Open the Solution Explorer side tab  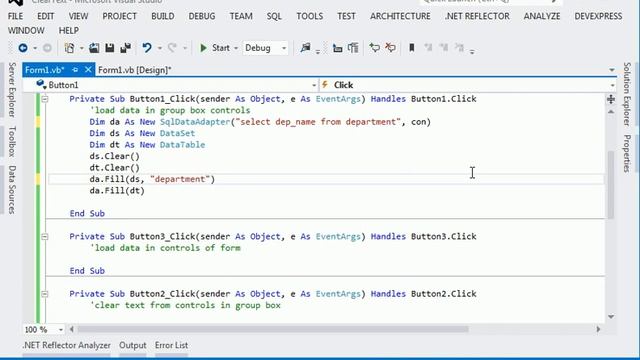[x=627, y=94]
